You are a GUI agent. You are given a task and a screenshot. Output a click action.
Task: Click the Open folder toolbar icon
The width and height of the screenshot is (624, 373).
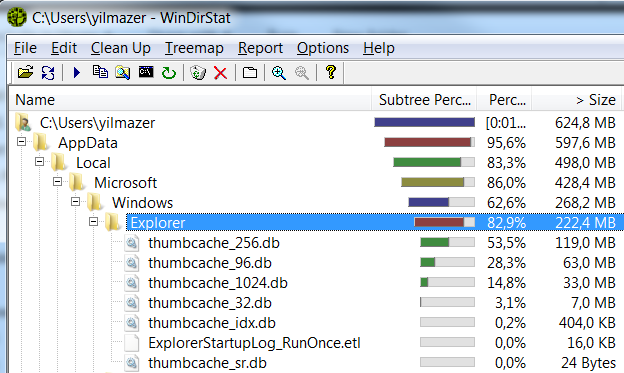tap(25, 72)
